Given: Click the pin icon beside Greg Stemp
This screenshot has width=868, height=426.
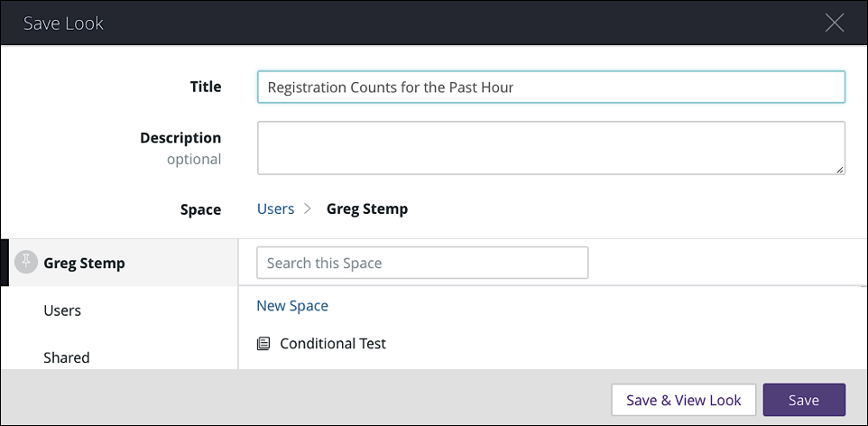Looking at the screenshot, I should click(x=27, y=263).
